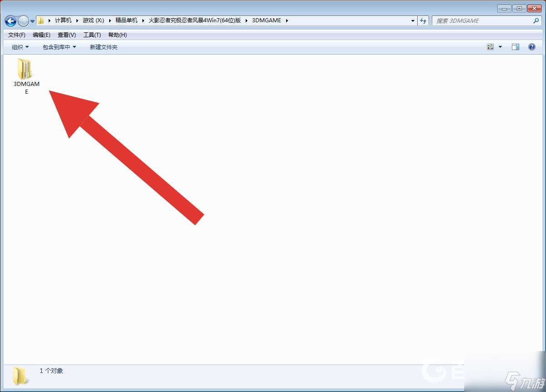Open the 帮助(H) menu
The width and height of the screenshot is (546, 392).
(x=117, y=35)
